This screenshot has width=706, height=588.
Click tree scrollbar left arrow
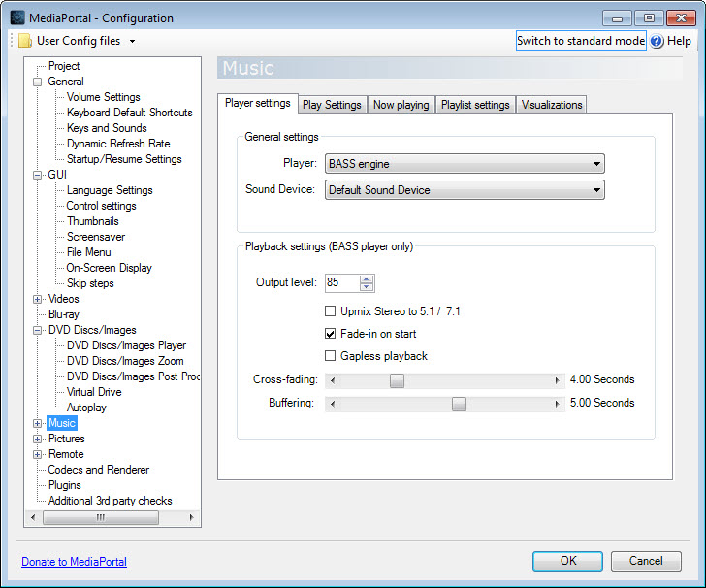pyautogui.click(x=33, y=517)
